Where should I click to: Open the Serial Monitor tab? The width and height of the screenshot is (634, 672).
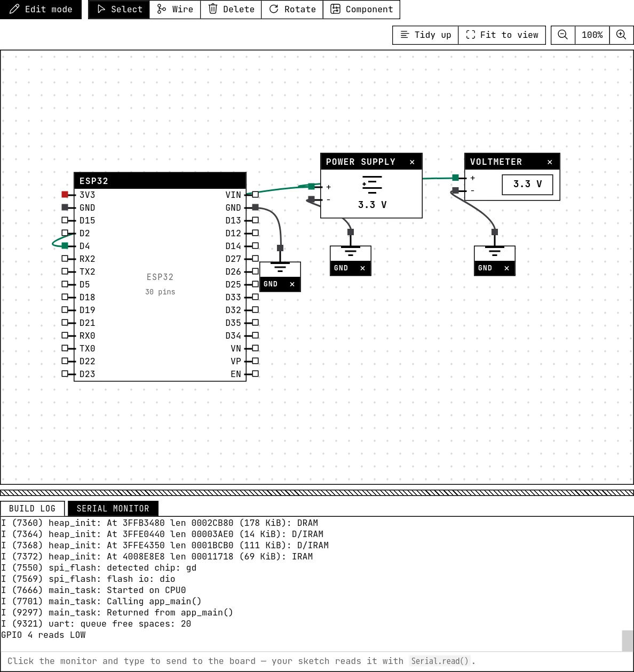(113, 508)
